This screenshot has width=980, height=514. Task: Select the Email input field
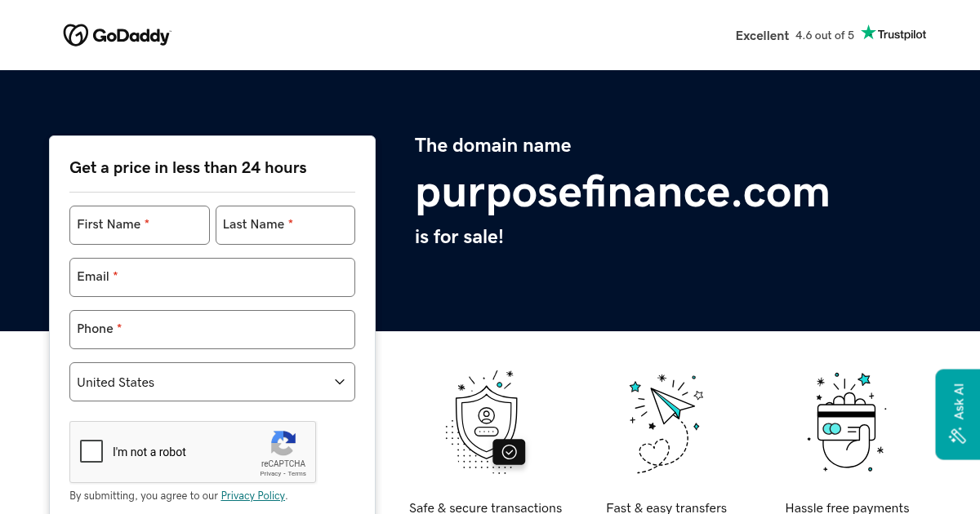212,277
